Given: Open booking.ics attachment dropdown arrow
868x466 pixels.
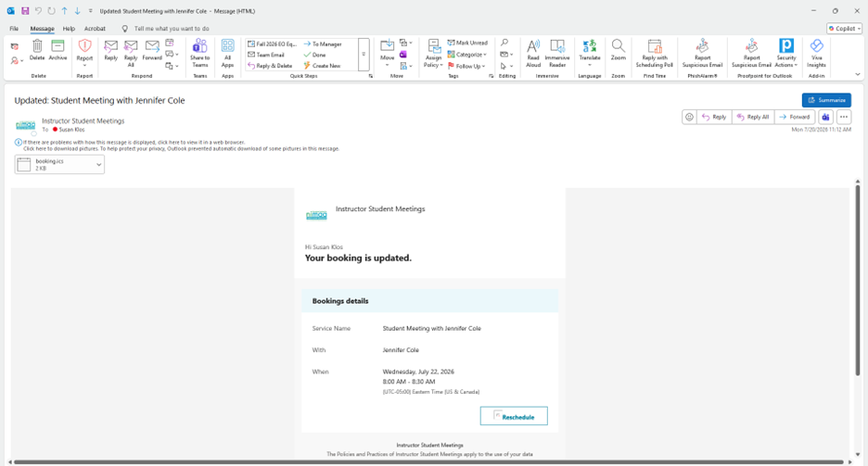Looking at the screenshot, I should (x=98, y=165).
